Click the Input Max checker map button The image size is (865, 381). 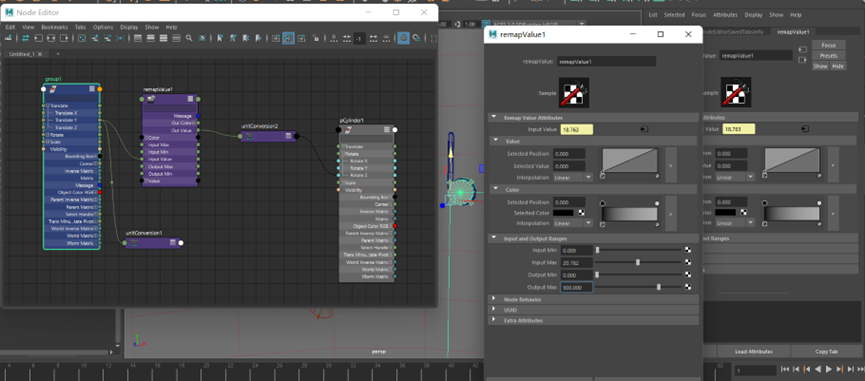point(688,262)
